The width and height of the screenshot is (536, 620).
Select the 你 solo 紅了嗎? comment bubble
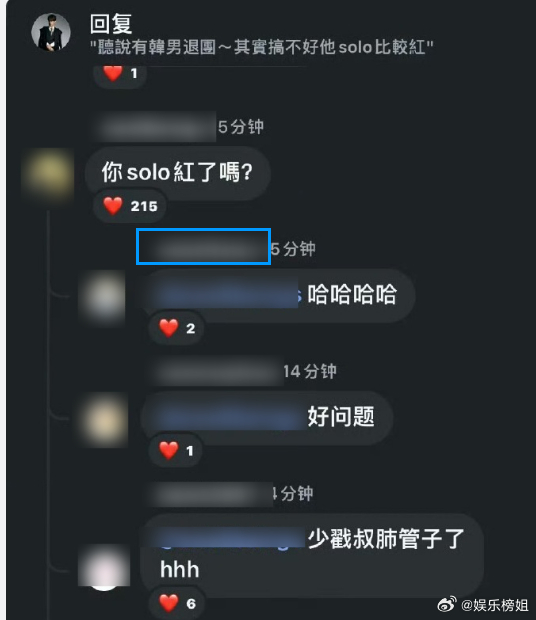point(177,173)
